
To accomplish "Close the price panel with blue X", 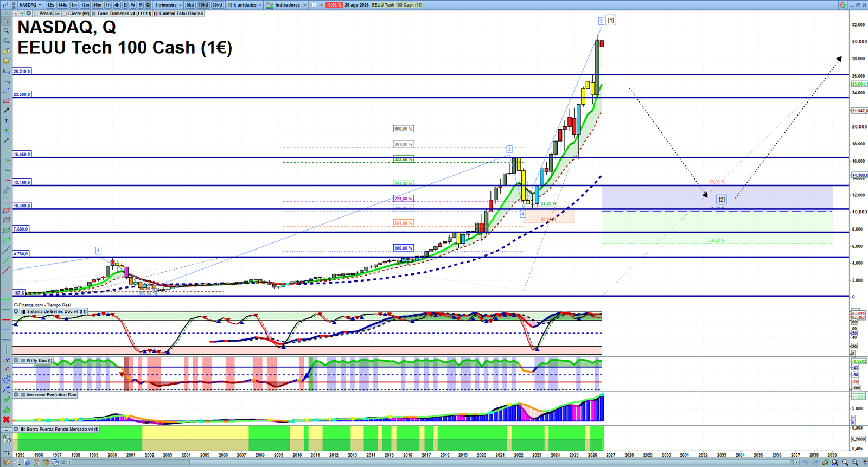I will coord(28,14).
